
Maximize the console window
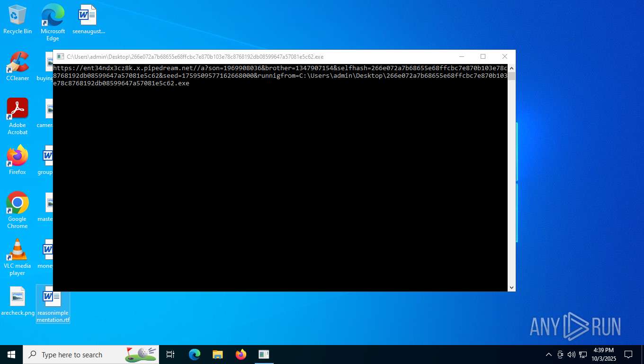483,56
